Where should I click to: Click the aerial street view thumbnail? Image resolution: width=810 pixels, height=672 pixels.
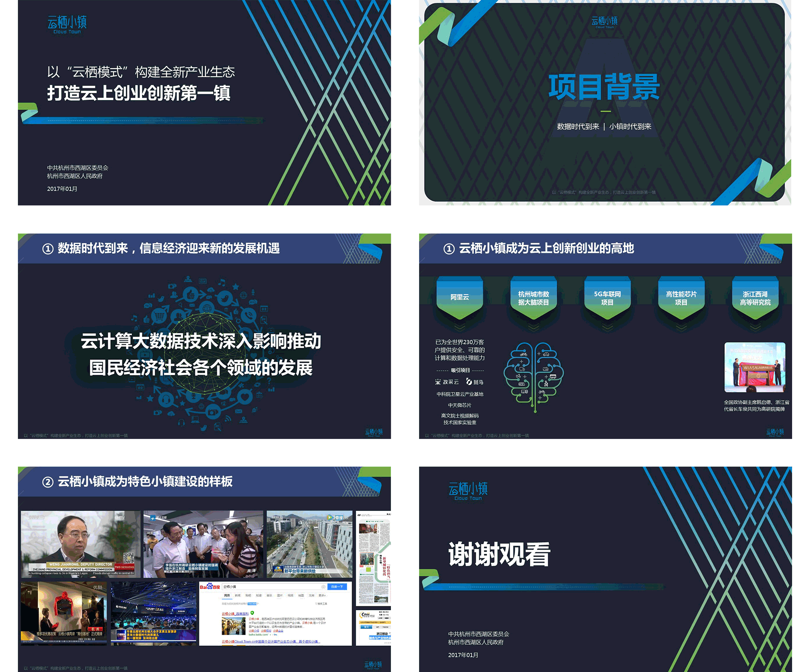pyautogui.click(x=309, y=543)
